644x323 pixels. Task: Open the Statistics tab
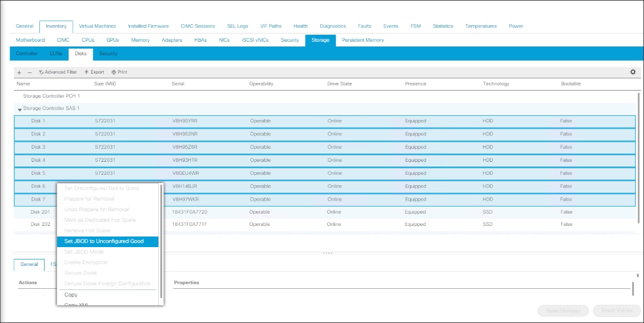click(x=443, y=26)
